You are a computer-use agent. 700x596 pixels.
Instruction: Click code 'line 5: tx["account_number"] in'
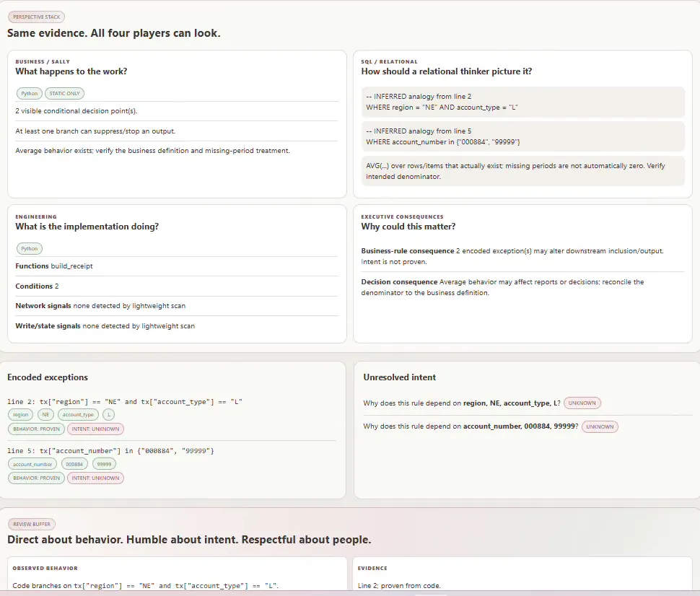110,451
